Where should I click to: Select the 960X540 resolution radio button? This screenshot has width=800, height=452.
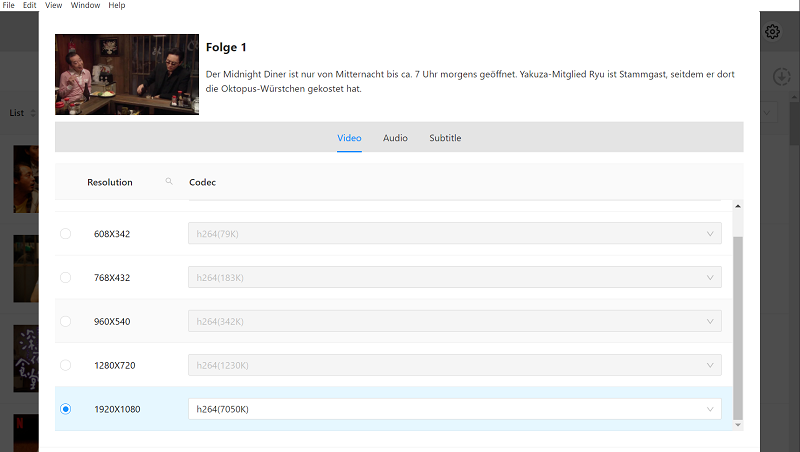tap(65, 321)
